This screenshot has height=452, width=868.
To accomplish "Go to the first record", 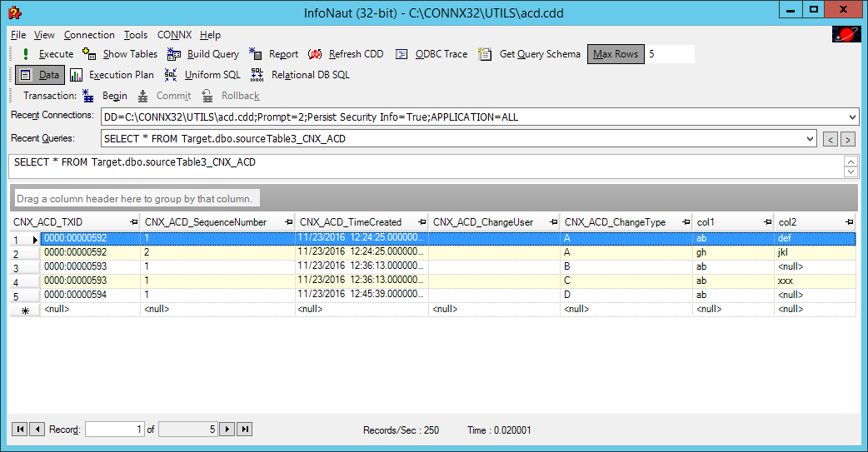I will 20,430.
